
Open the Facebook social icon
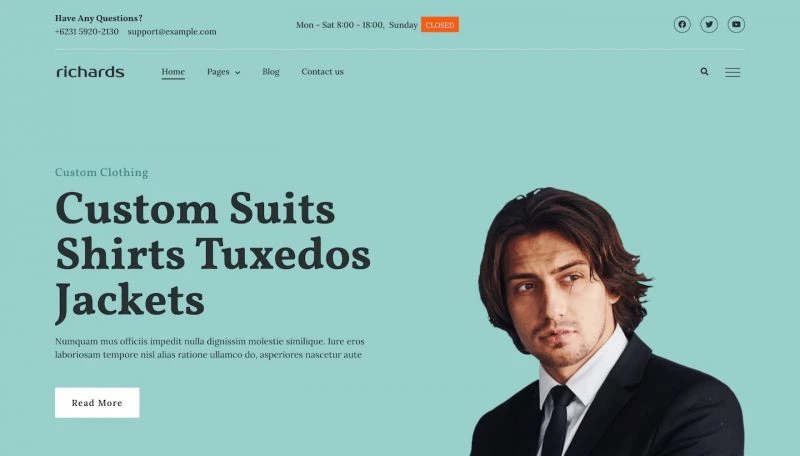(x=682, y=24)
